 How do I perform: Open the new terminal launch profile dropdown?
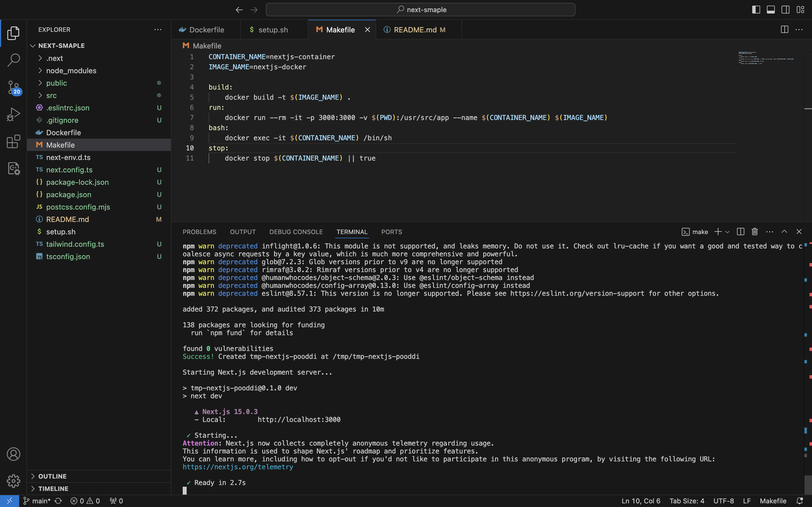[727, 232]
